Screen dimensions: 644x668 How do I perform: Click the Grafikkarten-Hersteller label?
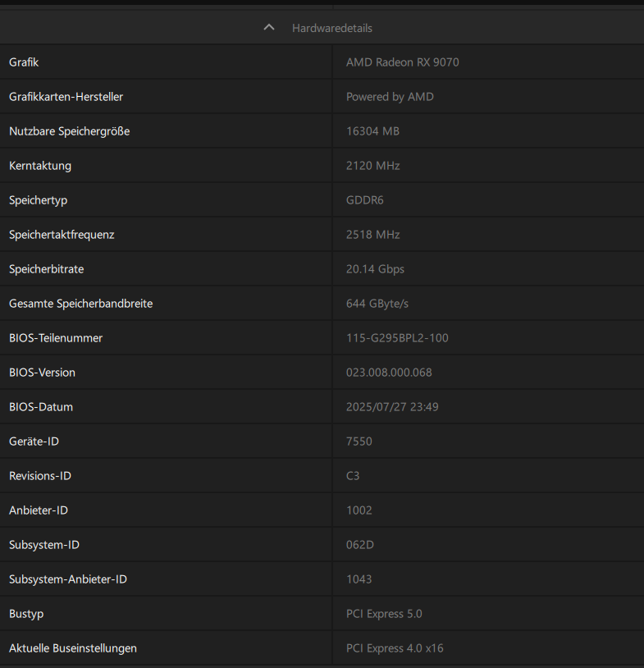(66, 97)
